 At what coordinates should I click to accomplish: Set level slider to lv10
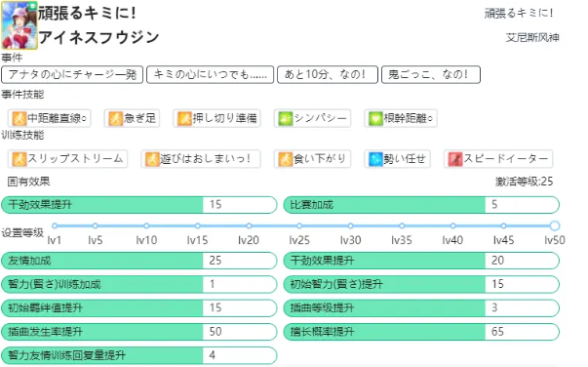146,225
